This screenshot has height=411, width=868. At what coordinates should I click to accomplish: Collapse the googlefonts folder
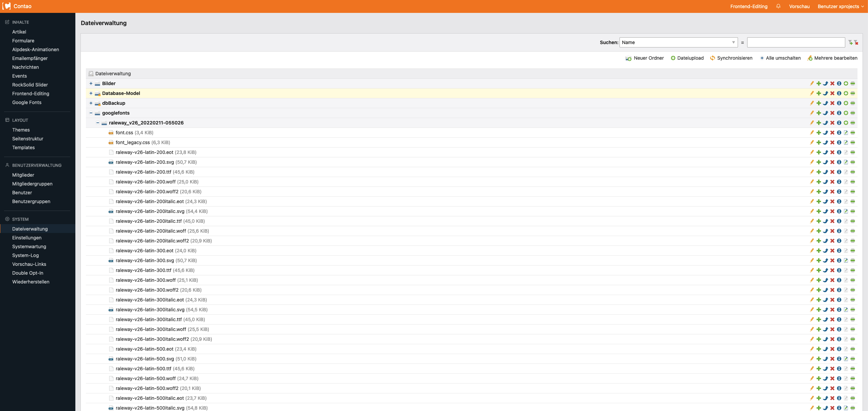tap(91, 113)
